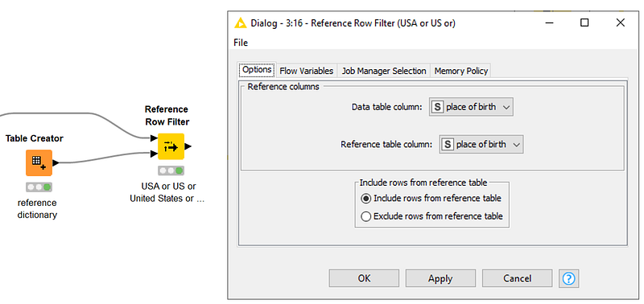Click the Reference Row Filter node icon
644x304 pixels.
(x=171, y=146)
